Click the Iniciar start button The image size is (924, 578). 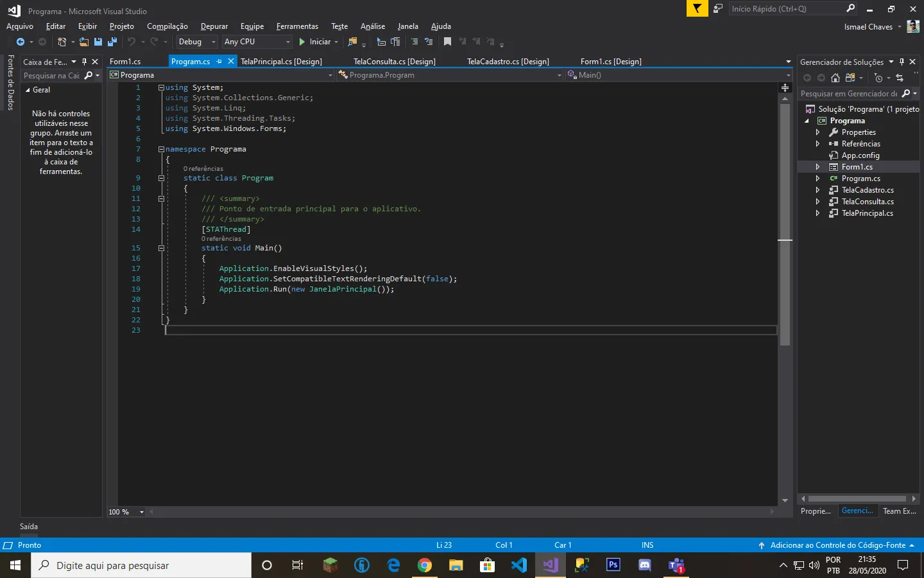[x=314, y=42]
